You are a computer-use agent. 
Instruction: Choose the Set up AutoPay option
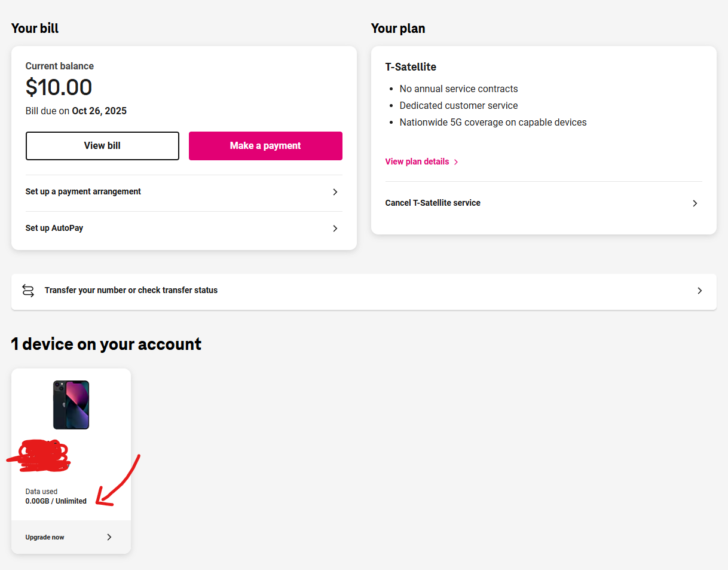point(54,228)
